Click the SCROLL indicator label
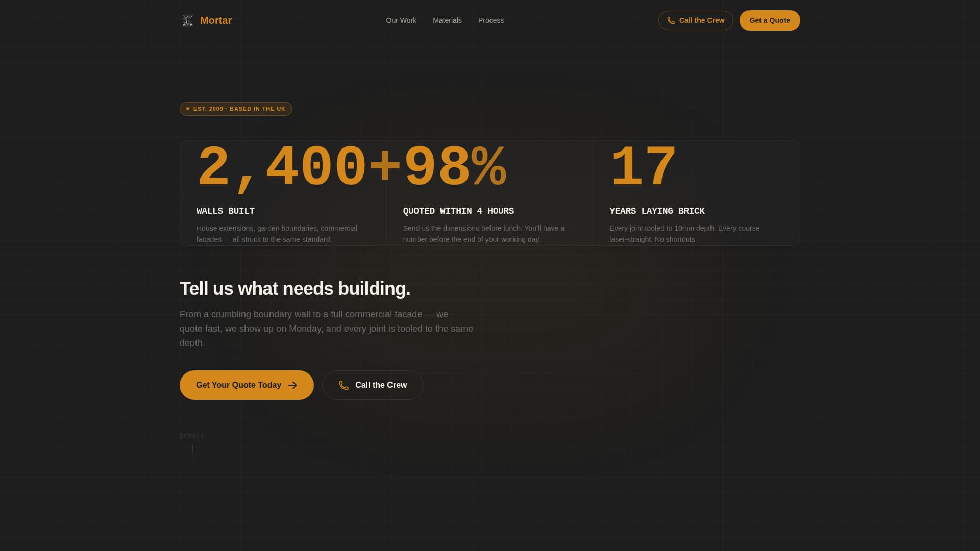980x551 pixels. pos(192,436)
